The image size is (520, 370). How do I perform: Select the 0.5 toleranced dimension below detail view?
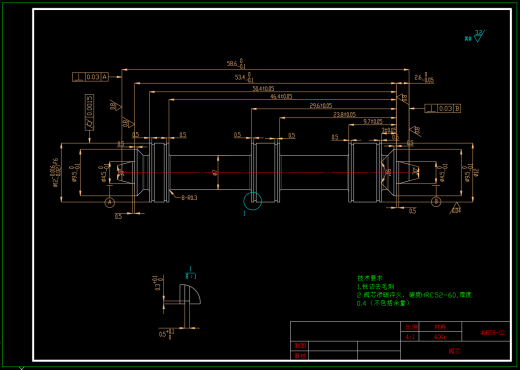(x=166, y=334)
